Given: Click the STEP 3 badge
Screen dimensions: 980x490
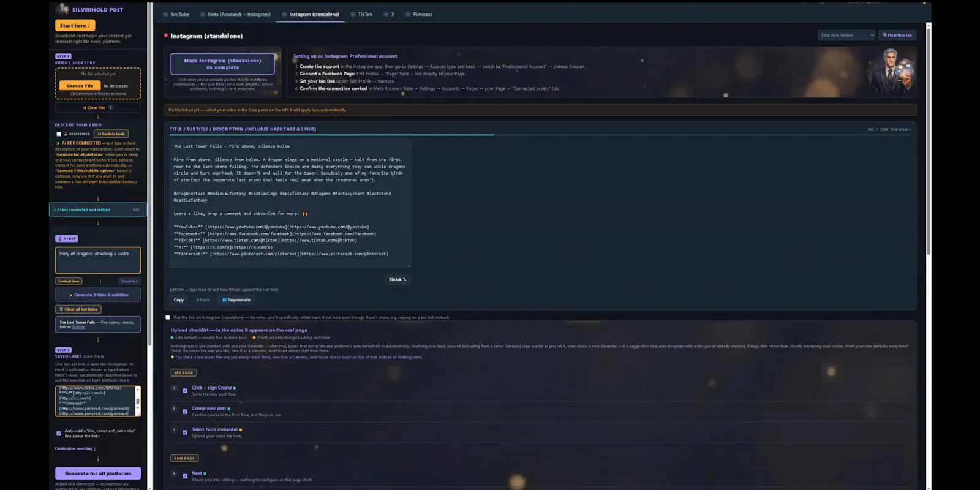Looking at the screenshot, I should tap(63, 350).
